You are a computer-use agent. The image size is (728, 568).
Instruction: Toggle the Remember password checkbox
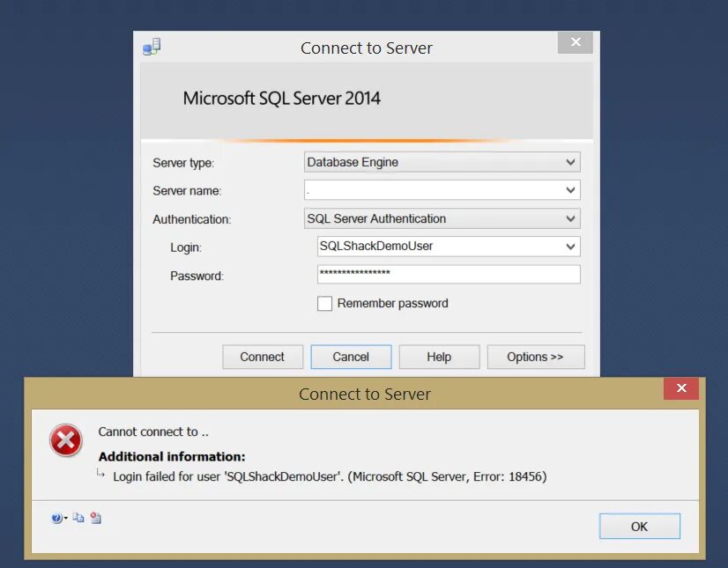coord(324,304)
